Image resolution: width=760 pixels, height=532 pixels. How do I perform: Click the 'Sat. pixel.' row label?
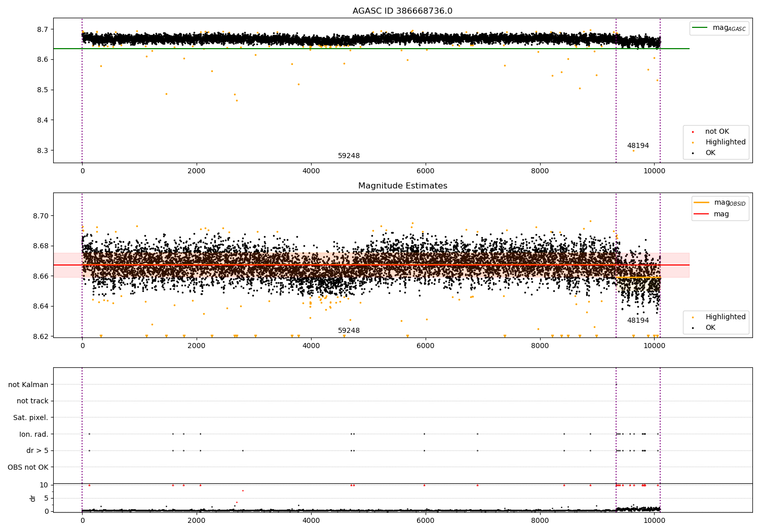click(31, 418)
